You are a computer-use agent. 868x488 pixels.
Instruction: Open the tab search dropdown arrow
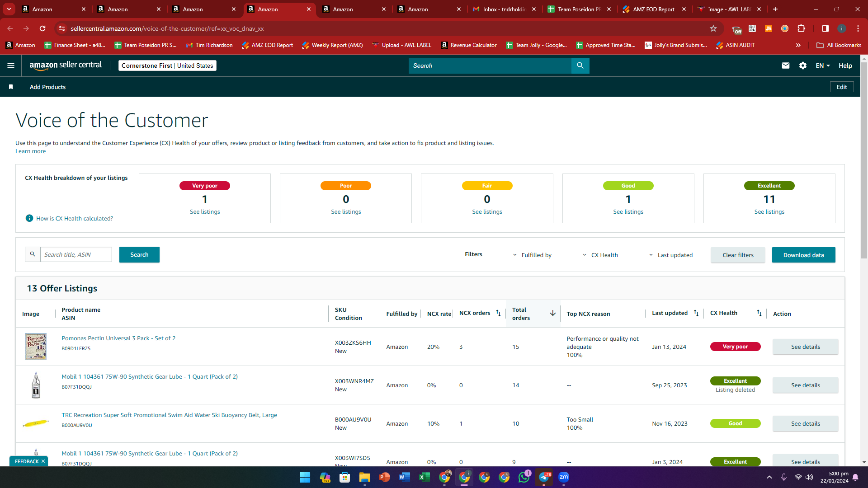tap(9, 9)
